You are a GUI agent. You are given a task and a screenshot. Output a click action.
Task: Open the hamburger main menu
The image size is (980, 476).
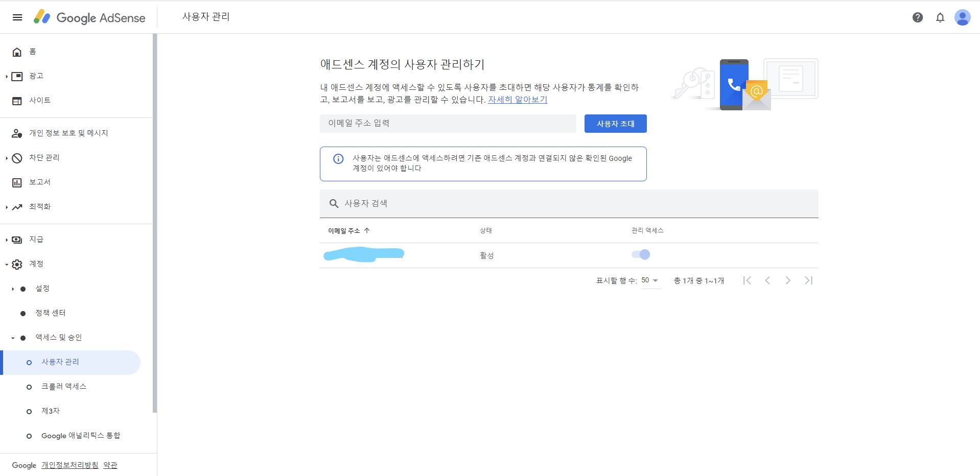[x=17, y=17]
